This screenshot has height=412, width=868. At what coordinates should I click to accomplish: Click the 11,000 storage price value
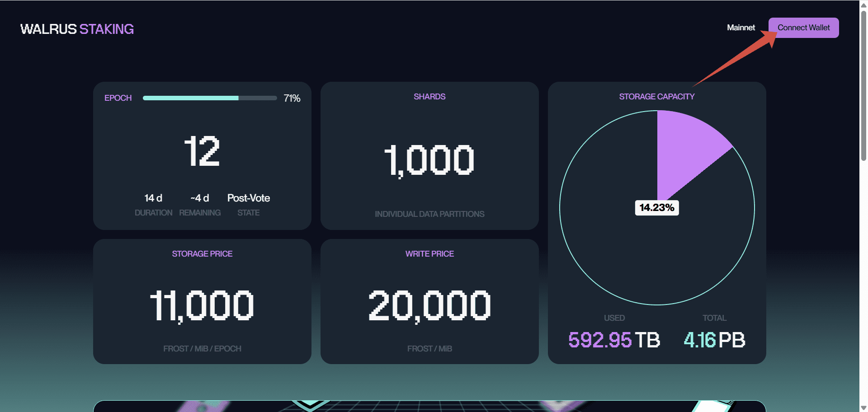[202, 306]
